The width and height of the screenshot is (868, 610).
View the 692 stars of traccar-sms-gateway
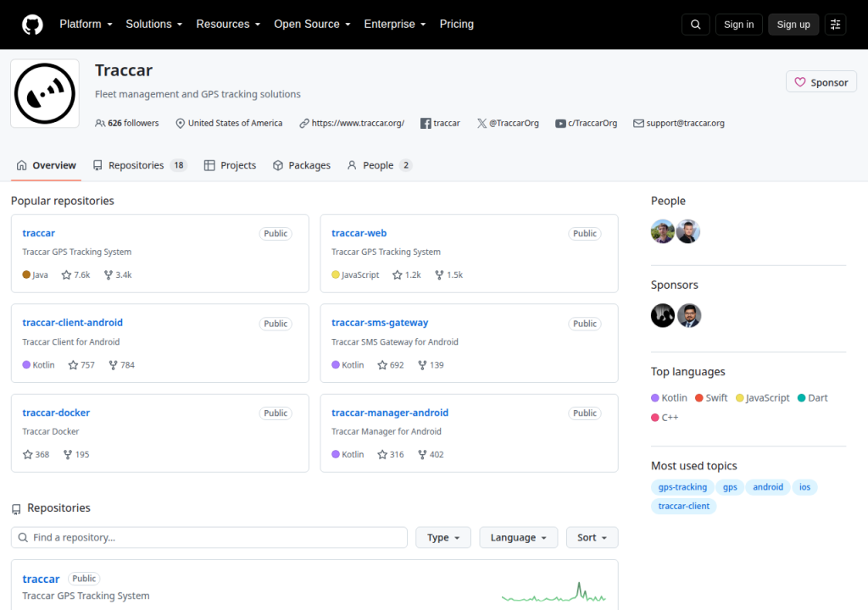(x=391, y=365)
